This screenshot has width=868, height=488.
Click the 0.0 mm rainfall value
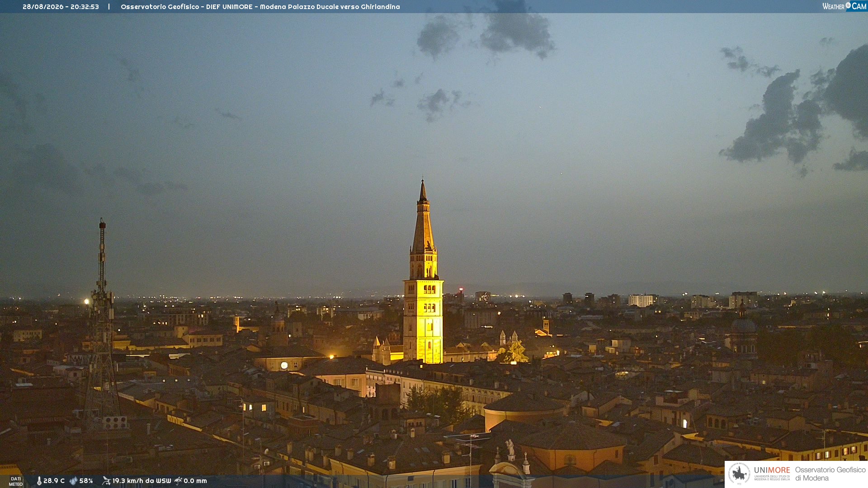tap(195, 481)
